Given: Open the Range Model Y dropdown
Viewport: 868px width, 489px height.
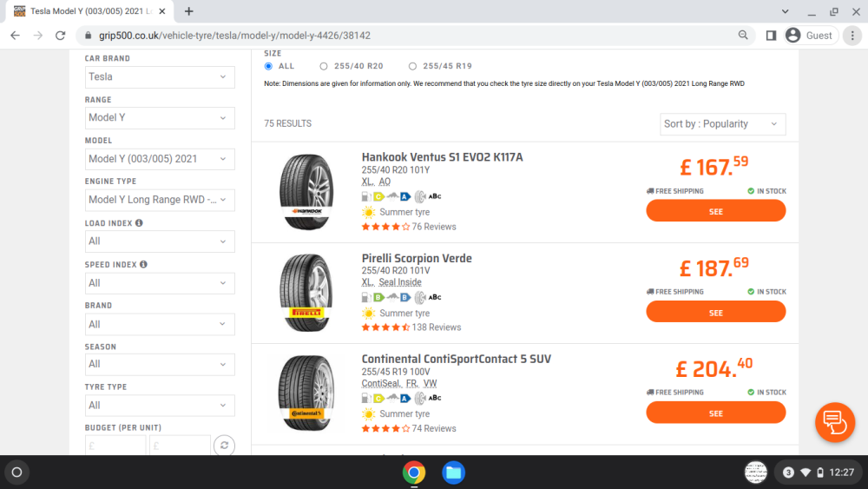Looking at the screenshot, I should pos(160,118).
